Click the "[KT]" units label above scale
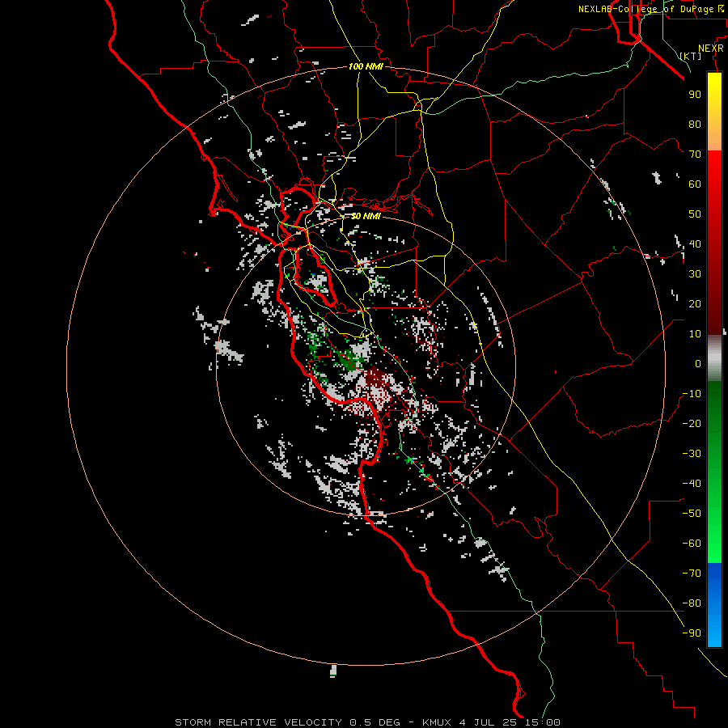The image size is (728, 728). (691, 56)
